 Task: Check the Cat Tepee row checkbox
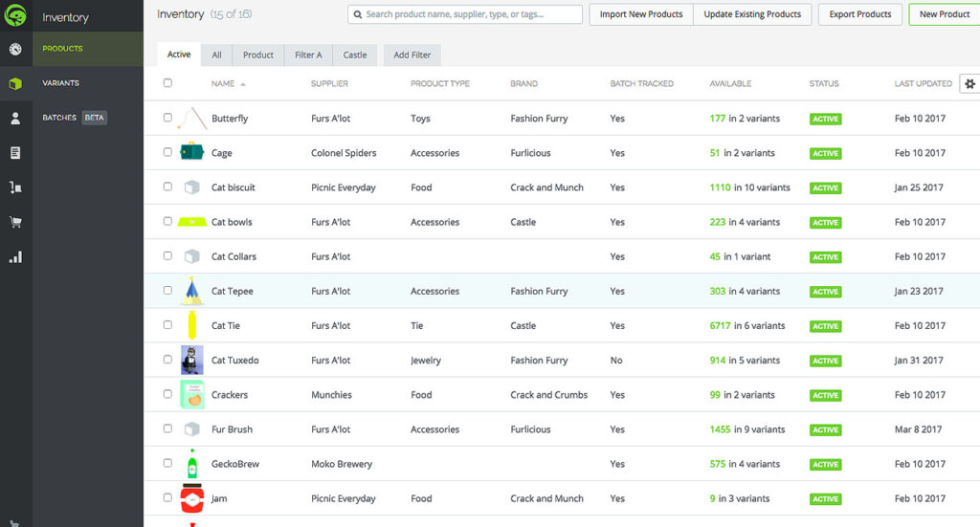(x=167, y=291)
